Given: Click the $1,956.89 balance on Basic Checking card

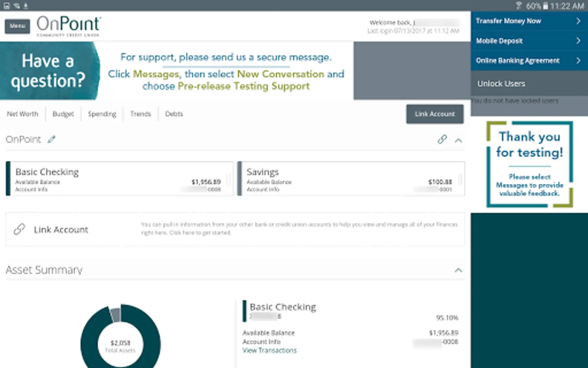Looking at the screenshot, I should [x=206, y=182].
